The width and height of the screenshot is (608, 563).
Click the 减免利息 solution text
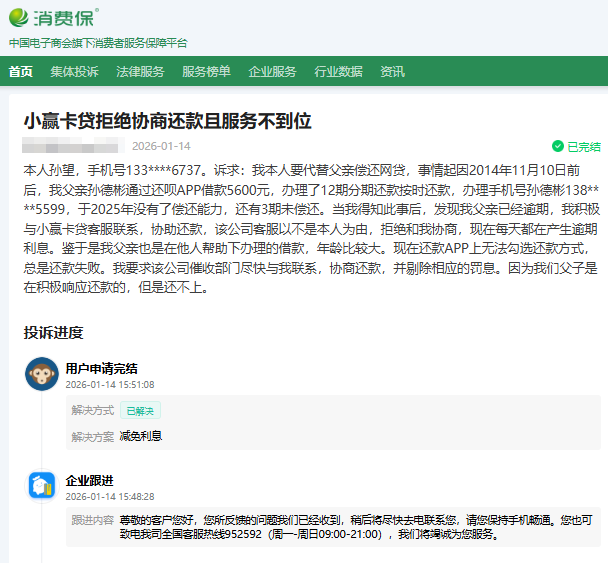[141, 436]
